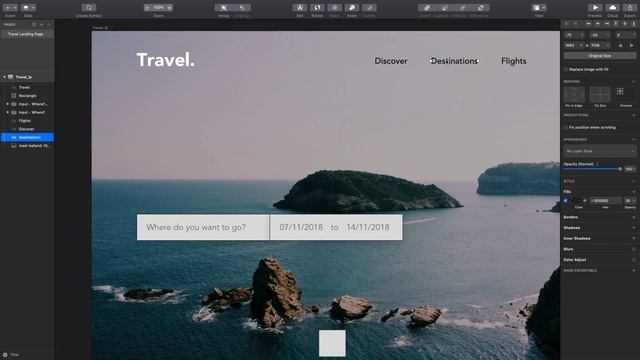Select the Discover layer in the list
640x360 pixels.
coord(27,129)
